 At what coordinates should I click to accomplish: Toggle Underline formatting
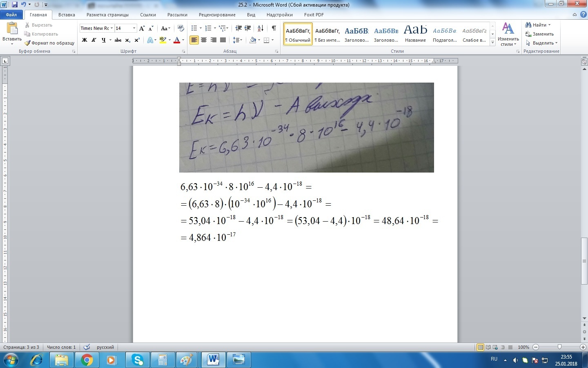pyautogui.click(x=103, y=40)
